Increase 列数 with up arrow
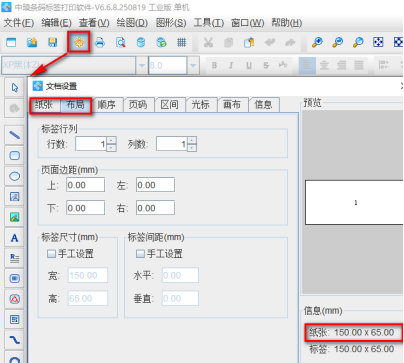 tap(192, 140)
